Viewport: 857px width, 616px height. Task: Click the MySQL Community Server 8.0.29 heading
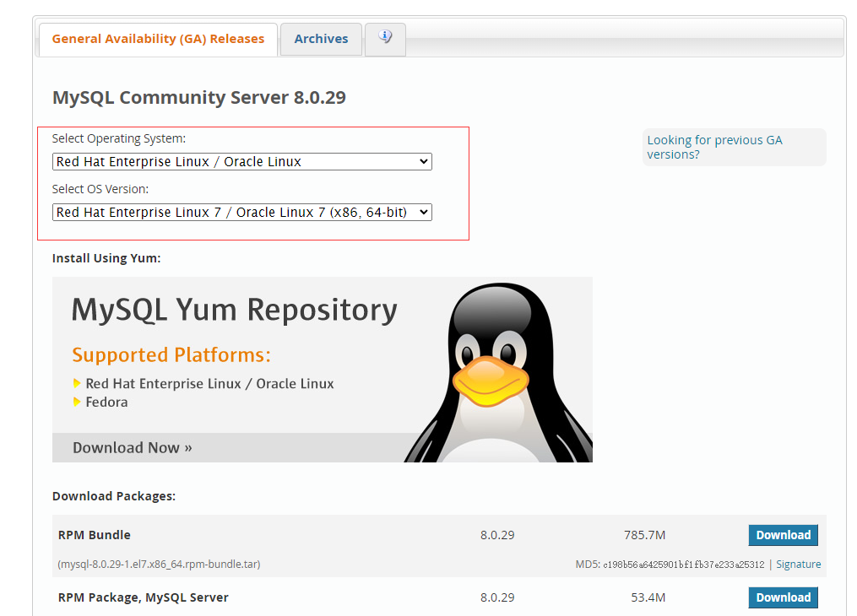click(199, 97)
